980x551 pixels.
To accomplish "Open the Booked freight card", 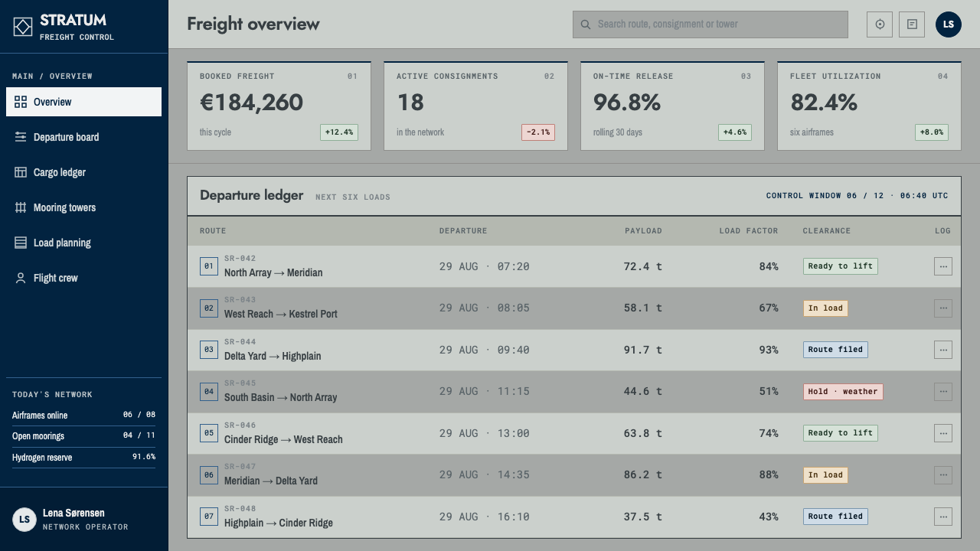I will 279,106.
